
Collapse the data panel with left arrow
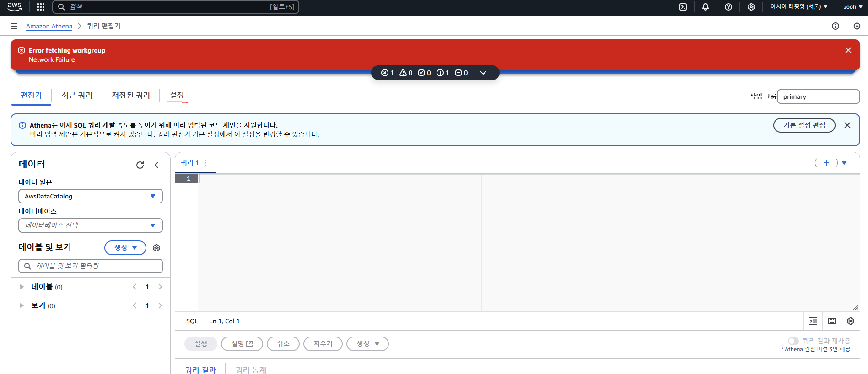click(x=156, y=165)
